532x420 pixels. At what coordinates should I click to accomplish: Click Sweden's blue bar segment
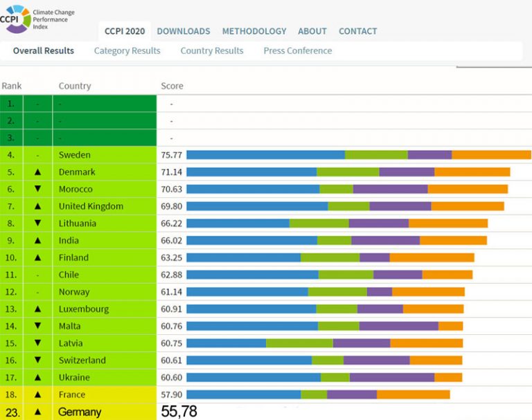point(266,155)
